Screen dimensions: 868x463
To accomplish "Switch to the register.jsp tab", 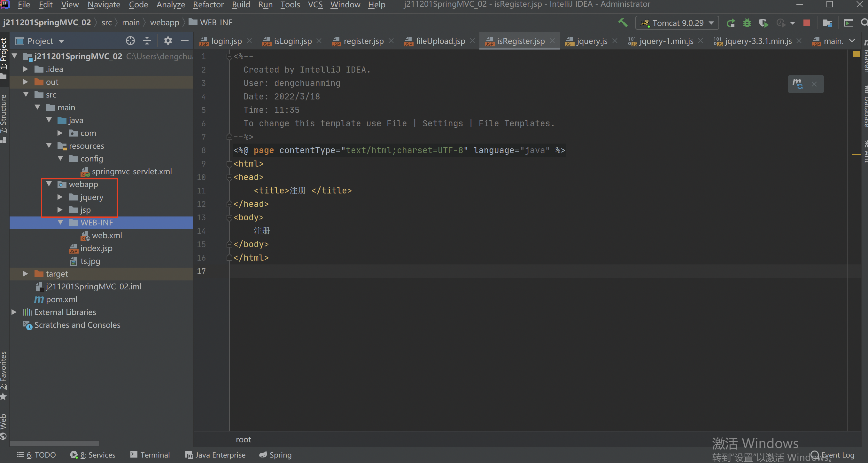I will coord(363,41).
